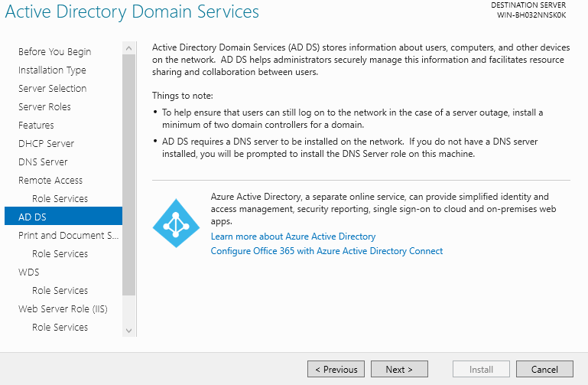Proceed by clicking Next
The width and height of the screenshot is (588, 385).
398,370
